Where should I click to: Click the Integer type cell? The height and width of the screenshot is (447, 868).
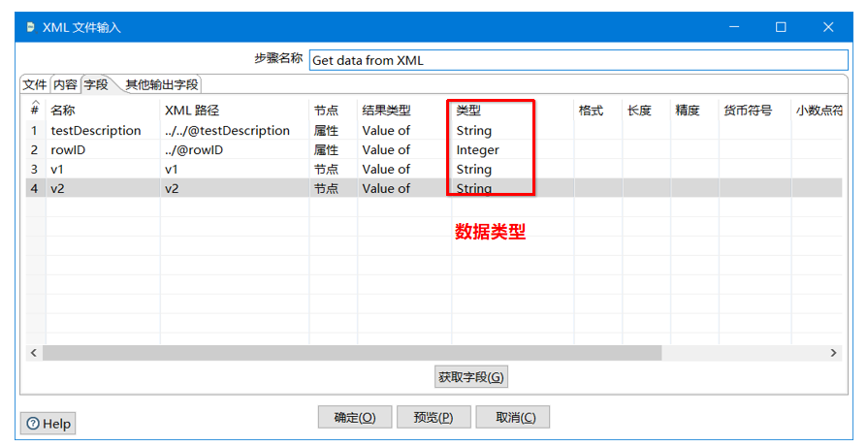513,150
